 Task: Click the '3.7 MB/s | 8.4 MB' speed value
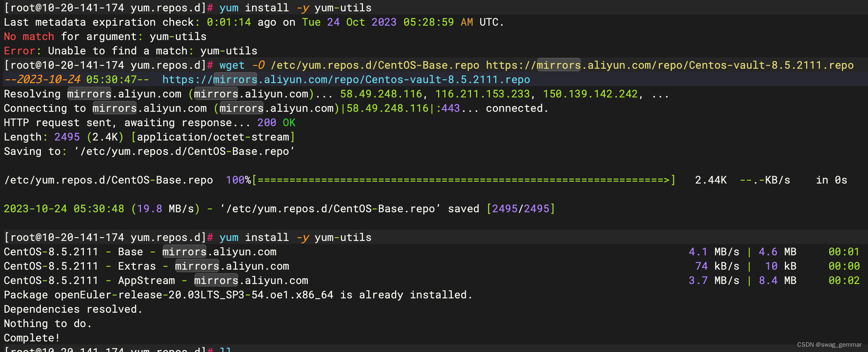tap(742, 280)
